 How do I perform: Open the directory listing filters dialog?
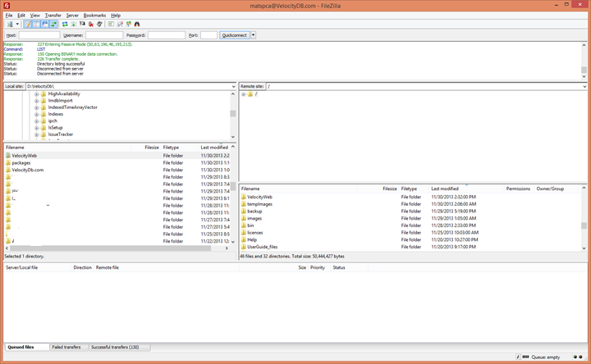pos(111,24)
